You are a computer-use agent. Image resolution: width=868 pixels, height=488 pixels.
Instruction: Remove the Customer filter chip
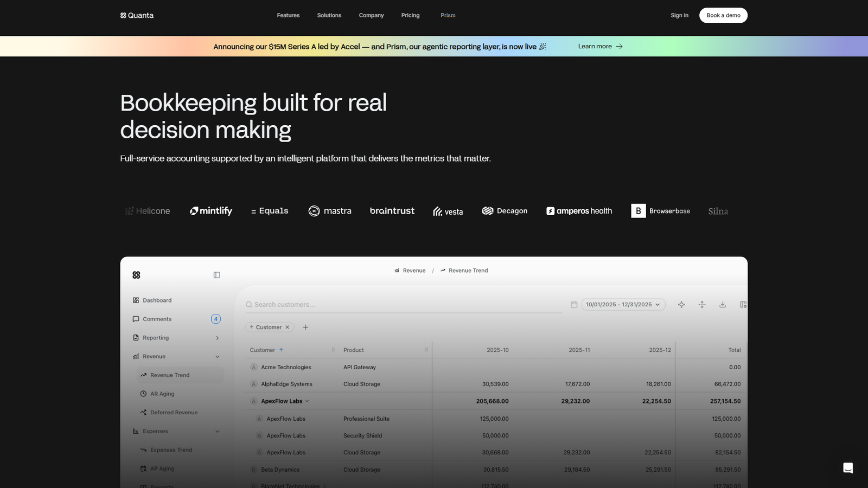[288, 327]
